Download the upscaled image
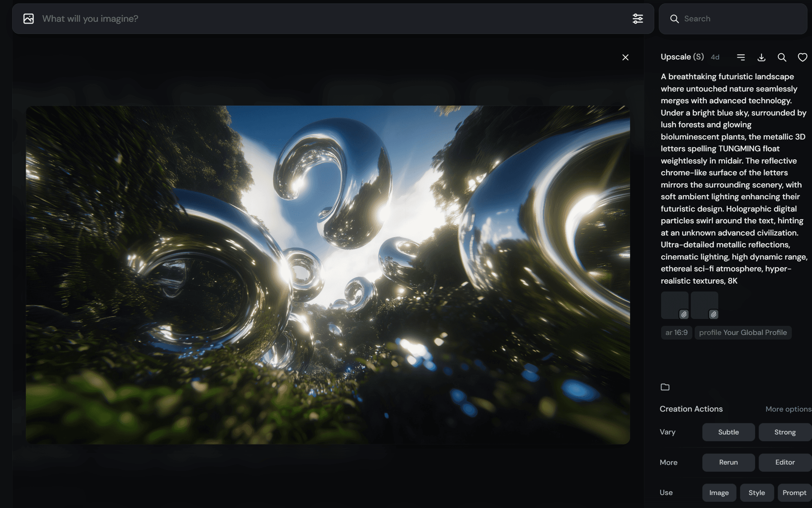 pyautogui.click(x=761, y=57)
